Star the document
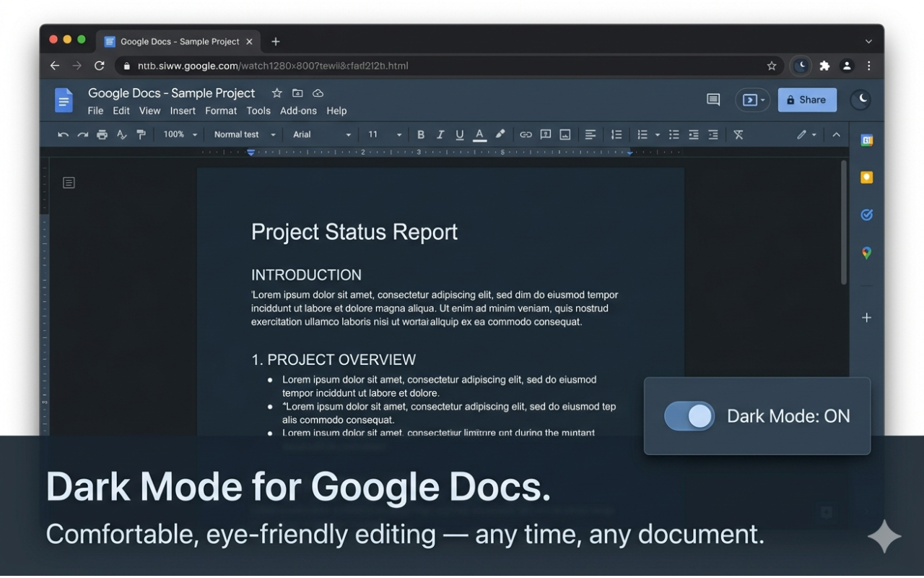This screenshot has height=578, width=924. [x=276, y=93]
